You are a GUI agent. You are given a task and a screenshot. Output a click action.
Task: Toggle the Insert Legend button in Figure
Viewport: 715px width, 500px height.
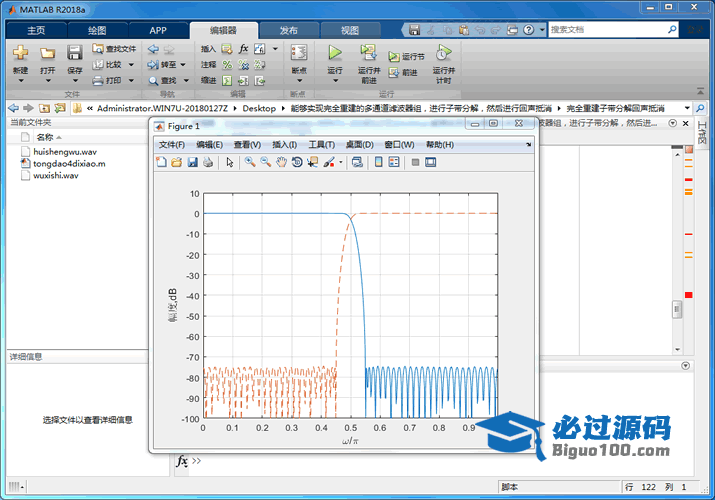(x=394, y=162)
